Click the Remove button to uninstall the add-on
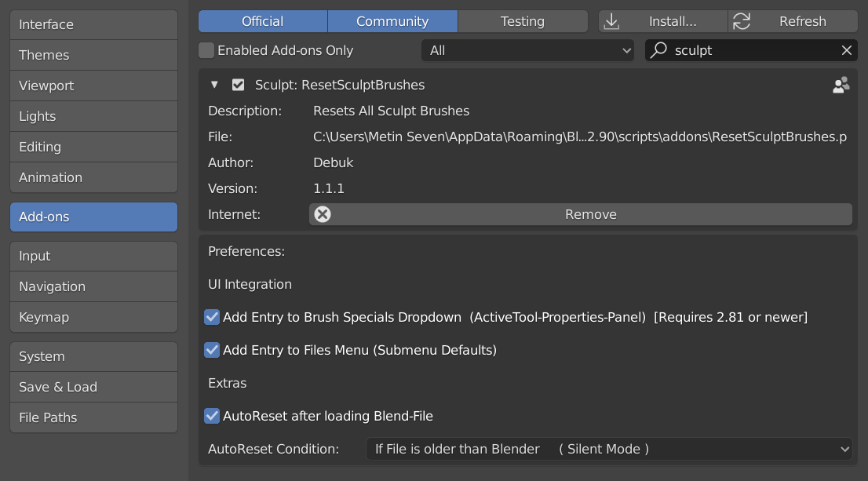 coord(591,213)
